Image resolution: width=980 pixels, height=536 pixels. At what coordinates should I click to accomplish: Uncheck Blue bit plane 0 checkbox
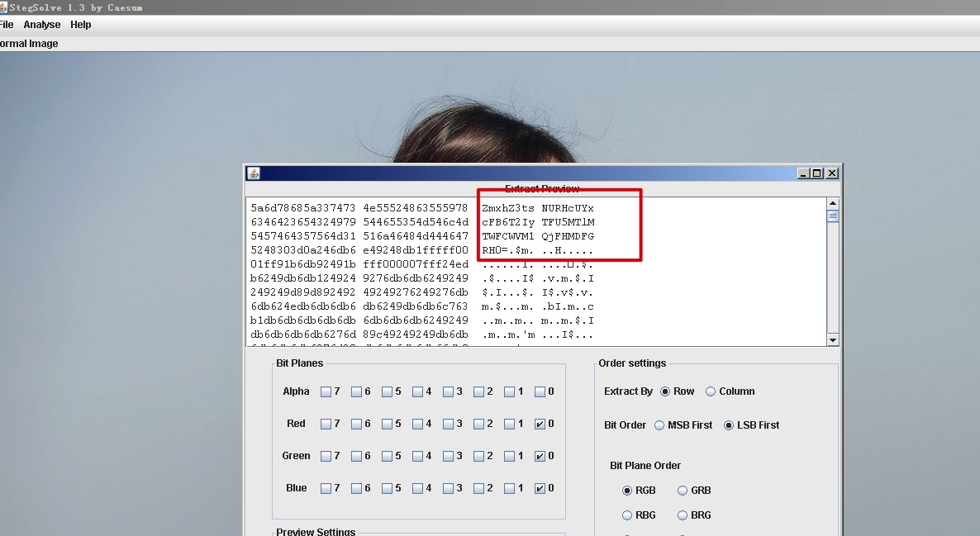coord(540,489)
